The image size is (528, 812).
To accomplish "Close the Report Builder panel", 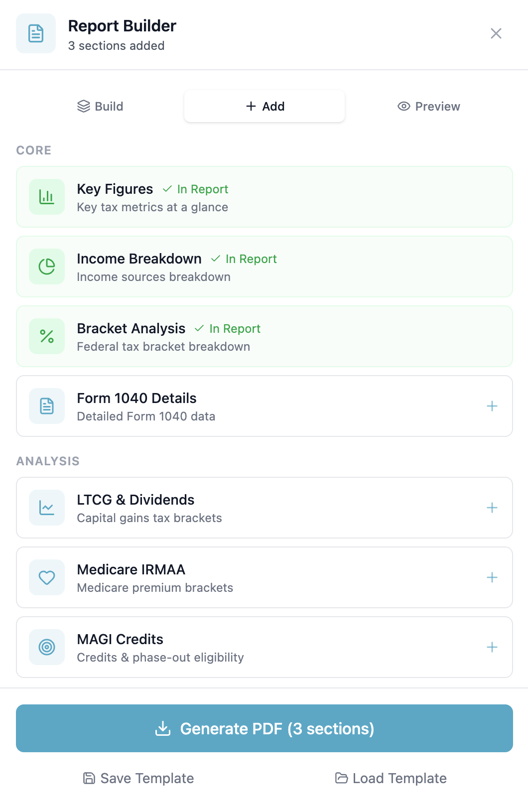I will point(496,33).
